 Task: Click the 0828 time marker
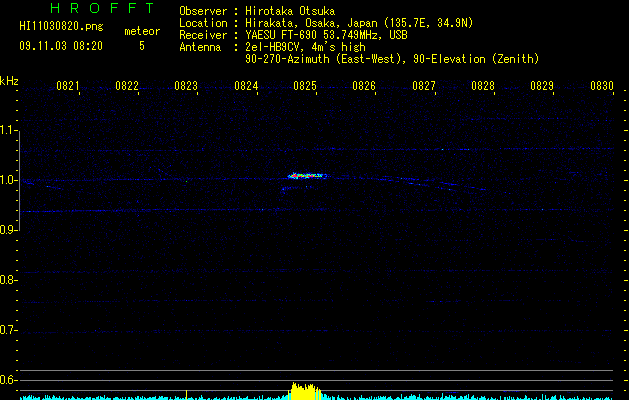click(483, 86)
